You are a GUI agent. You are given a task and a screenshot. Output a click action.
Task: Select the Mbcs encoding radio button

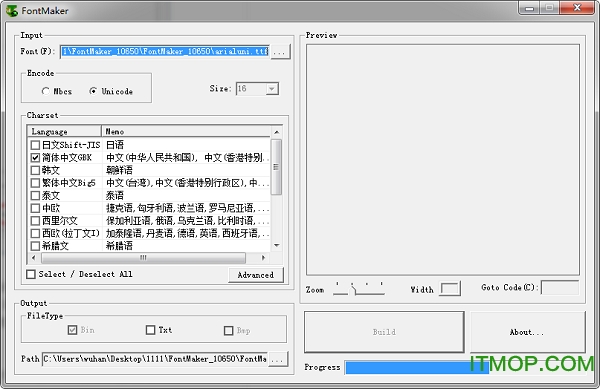(46, 91)
